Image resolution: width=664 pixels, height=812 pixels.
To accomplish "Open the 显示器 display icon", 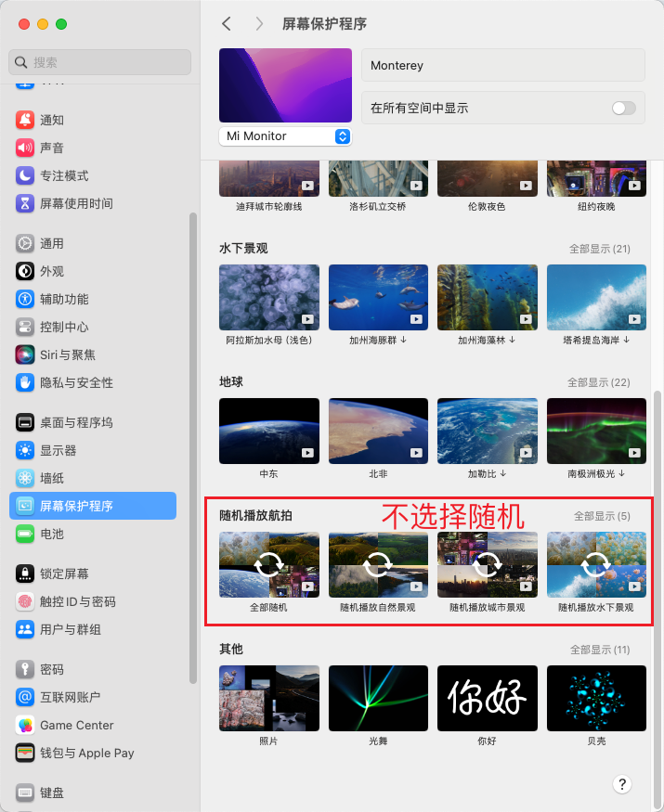I will click(25, 450).
